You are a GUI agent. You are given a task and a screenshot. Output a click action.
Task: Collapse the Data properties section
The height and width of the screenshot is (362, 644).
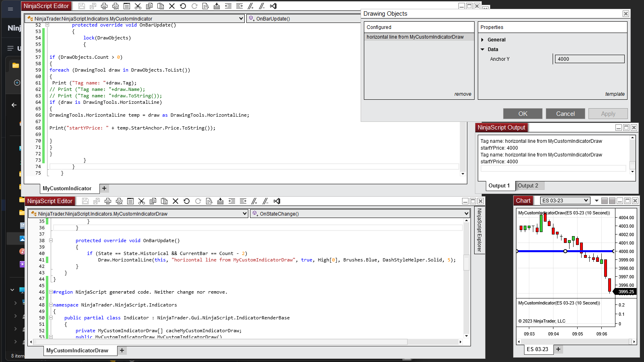point(482,49)
